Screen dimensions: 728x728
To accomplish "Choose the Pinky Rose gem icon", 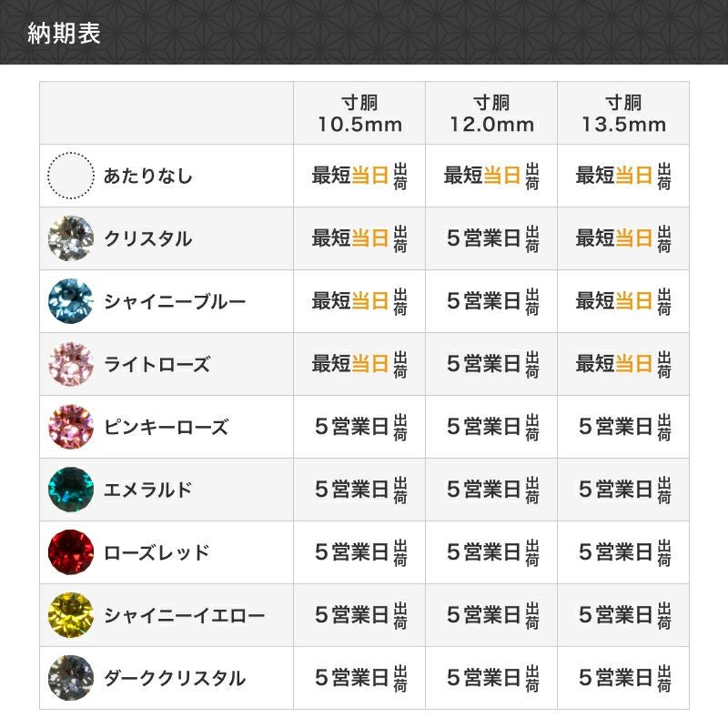I will (71, 427).
